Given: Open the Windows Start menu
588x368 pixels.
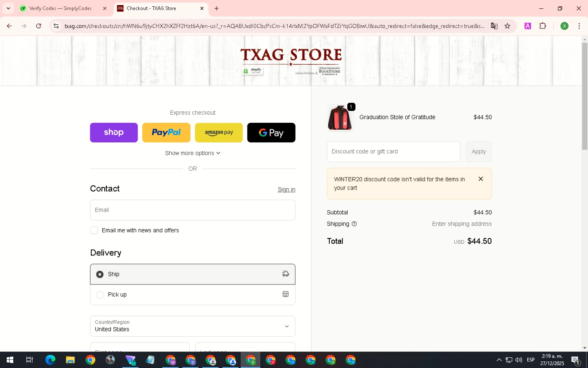Looking at the screenshot, I should pos(10,360).
